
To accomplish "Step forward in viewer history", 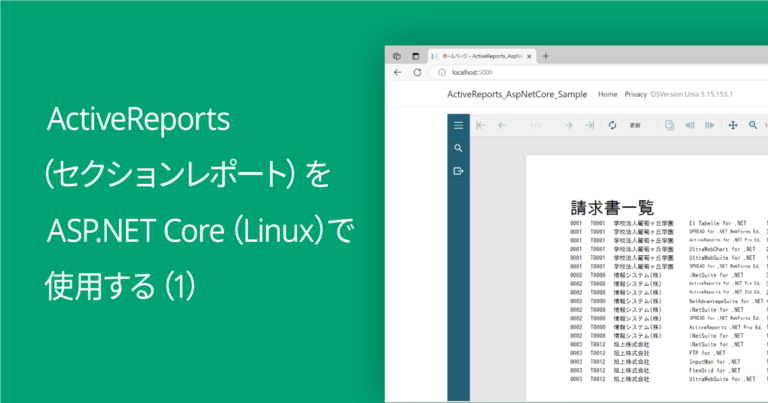I will click(709, 125).
